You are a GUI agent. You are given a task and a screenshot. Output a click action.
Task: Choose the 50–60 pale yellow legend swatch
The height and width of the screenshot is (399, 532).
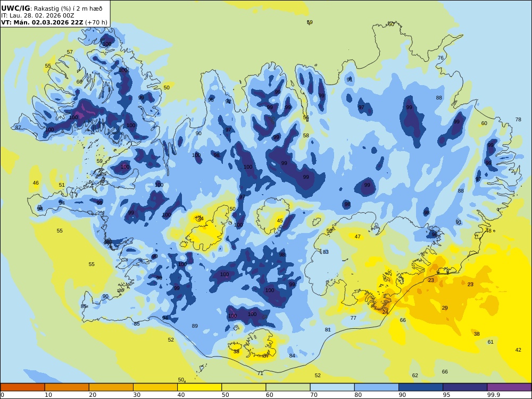244,387
